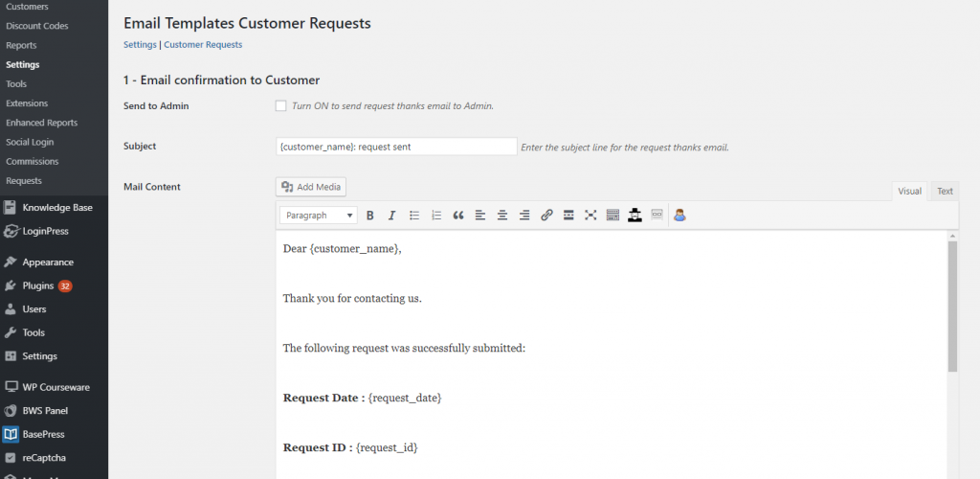Screen dimensions: 980x479
Task: Open Requests submenu item
Action: pyautogui.click(x=24, y=181)
